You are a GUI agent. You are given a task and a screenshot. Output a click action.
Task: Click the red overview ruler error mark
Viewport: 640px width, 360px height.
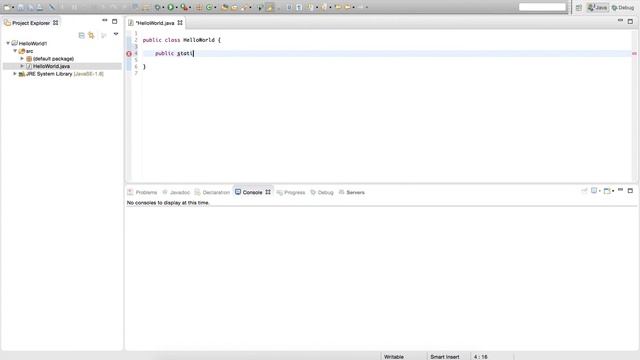pos(634,53)
